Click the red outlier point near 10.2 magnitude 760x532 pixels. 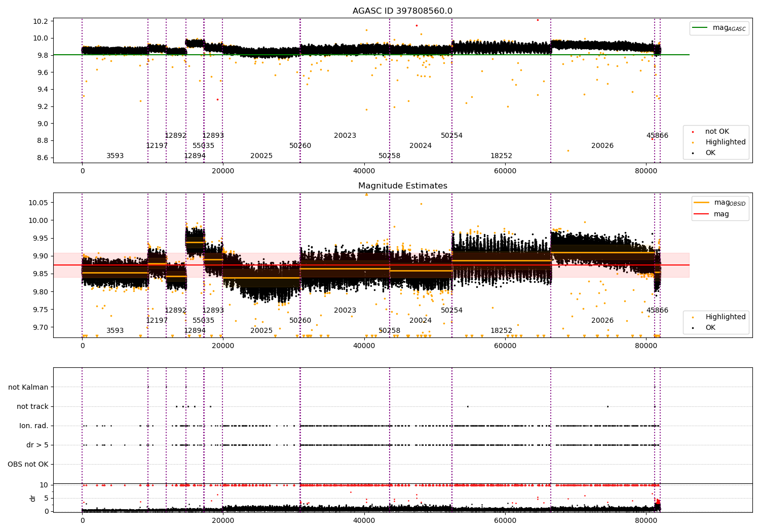tap(538, 20)
